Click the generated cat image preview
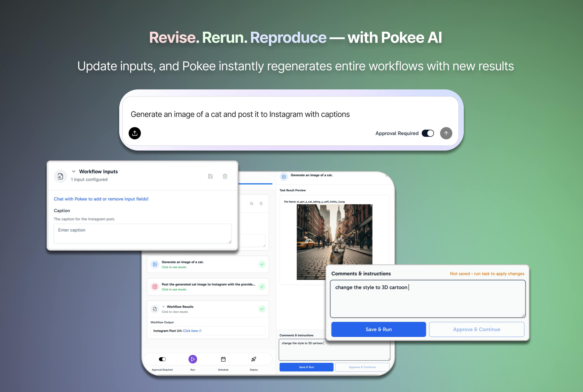The width and height of the screenshot is (583, 392). coord(334,242)
